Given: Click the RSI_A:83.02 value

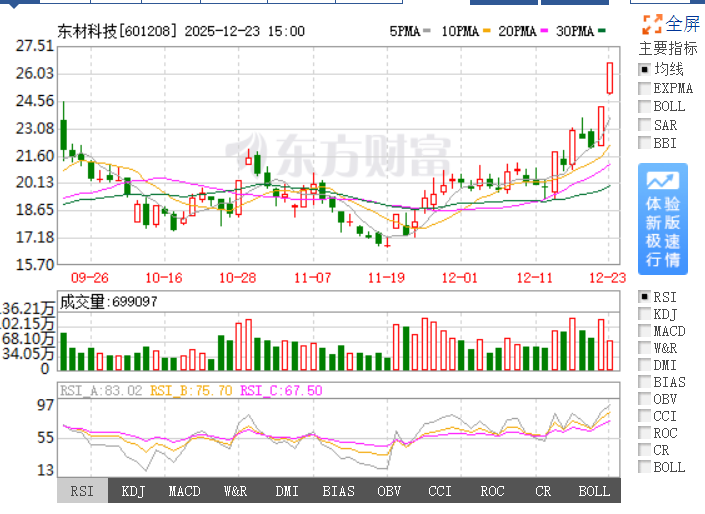Looking at the screenshot, I should (x=101, y=390).
